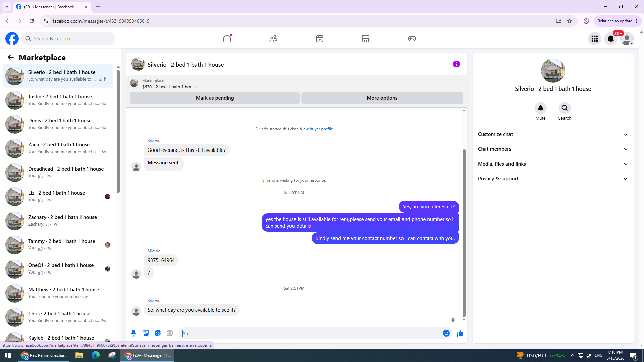Image resolution: width=644 pixels, height=362 pixels.
Task: Expand Customize chat section
Action: (x=553, y=134)
